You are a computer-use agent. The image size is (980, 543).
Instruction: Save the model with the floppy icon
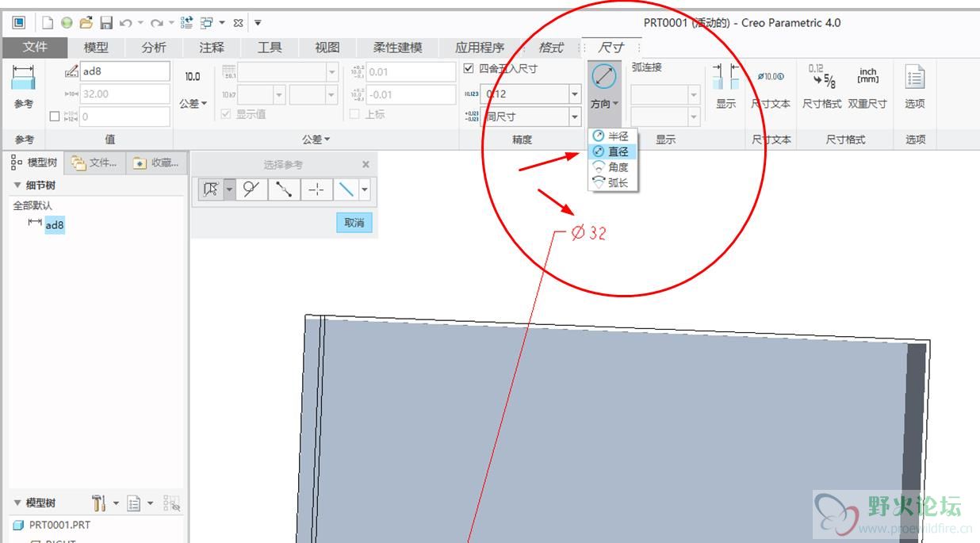pyautogui.click(x=106, y=23)
